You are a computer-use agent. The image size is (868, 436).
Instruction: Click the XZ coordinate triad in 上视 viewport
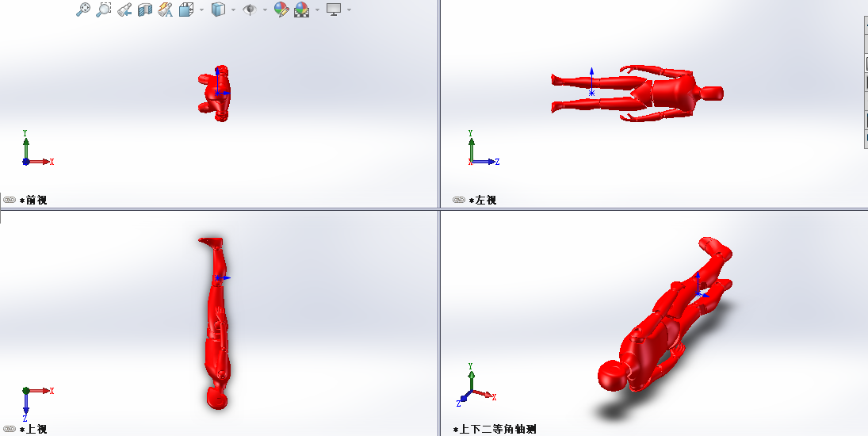[37, 403]
